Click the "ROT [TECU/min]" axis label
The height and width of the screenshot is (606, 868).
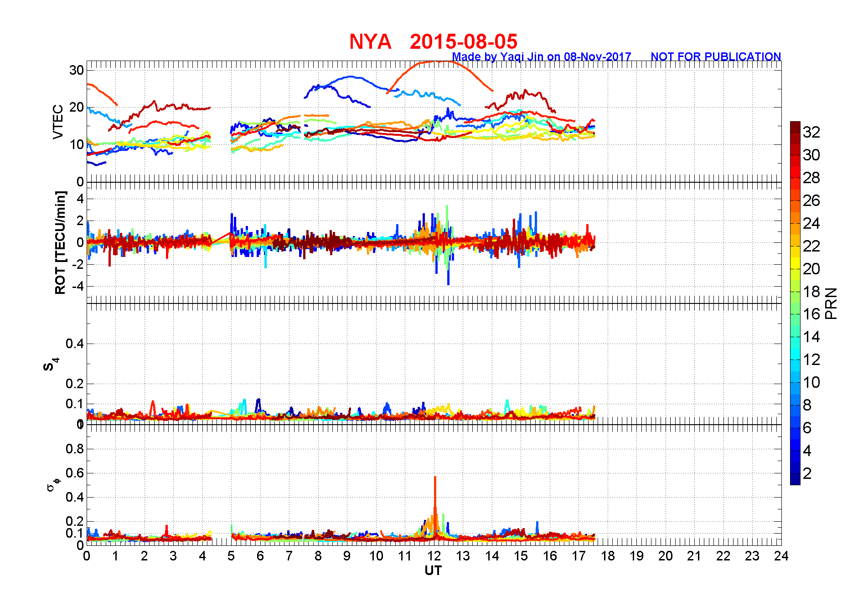pos(60,242)
